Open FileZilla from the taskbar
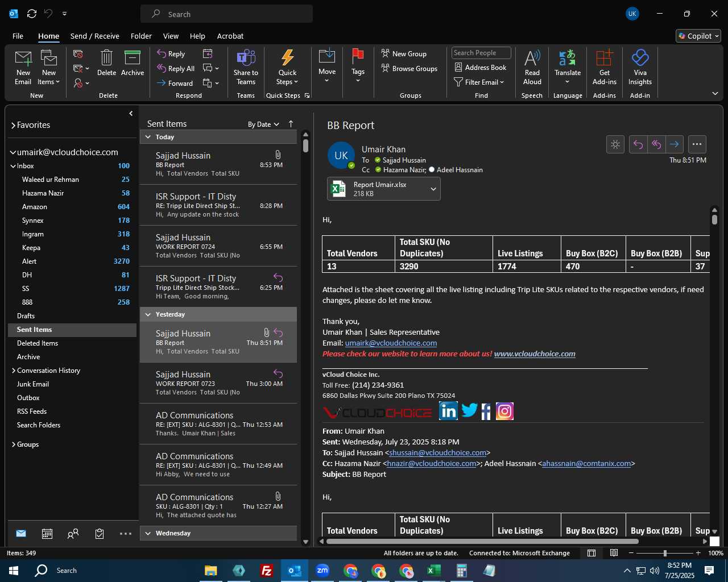 [x=266, y=571]
